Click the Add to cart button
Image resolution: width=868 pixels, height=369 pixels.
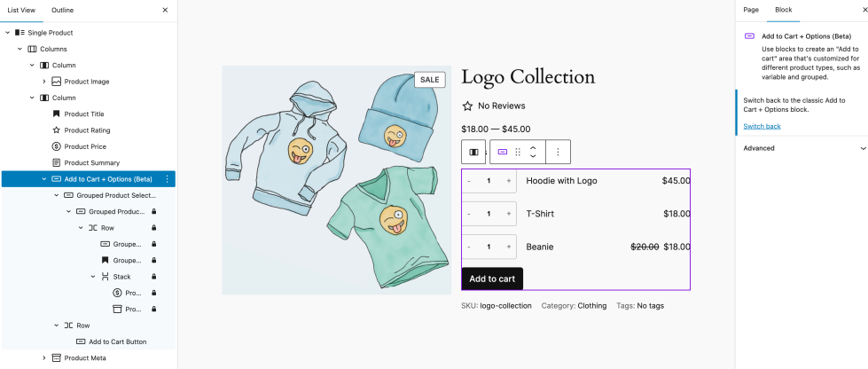click(x=492, y=279)
